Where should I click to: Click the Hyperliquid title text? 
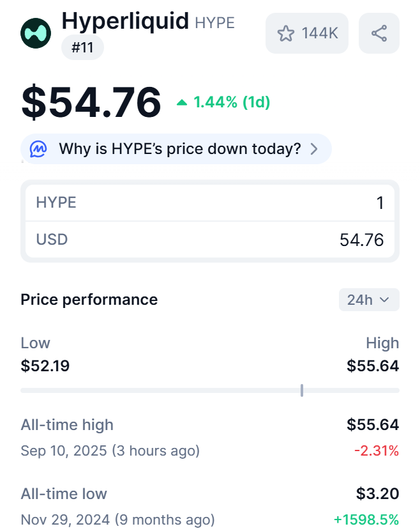[125, 21]
